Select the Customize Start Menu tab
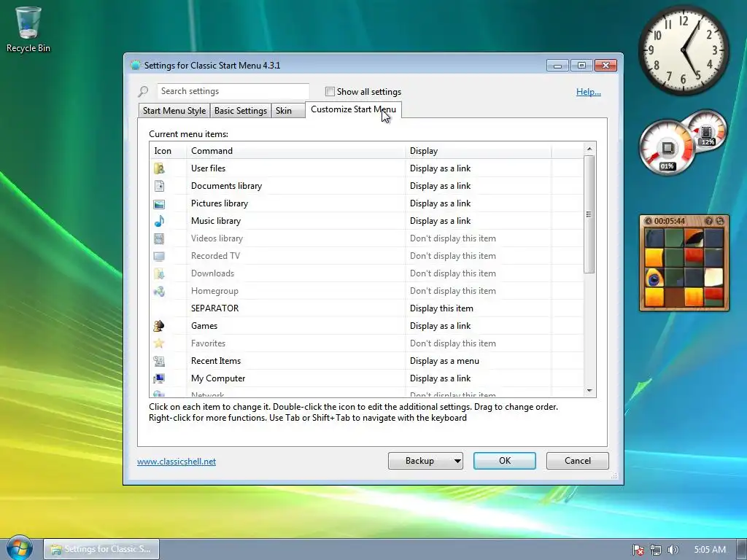The height and width of the screenshot is (560, 747). pyautogui.click(x=353, y=109)
